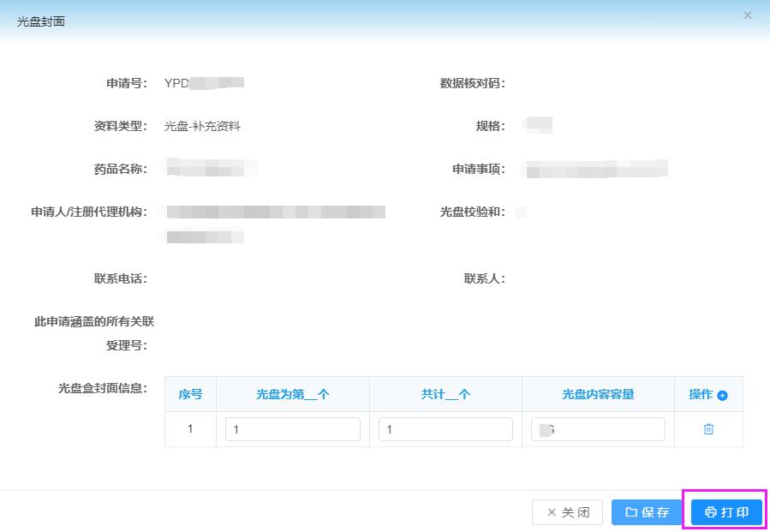Select the 序号 column header
The height and width of the screenshot is (532, 770).
(190, 394)
